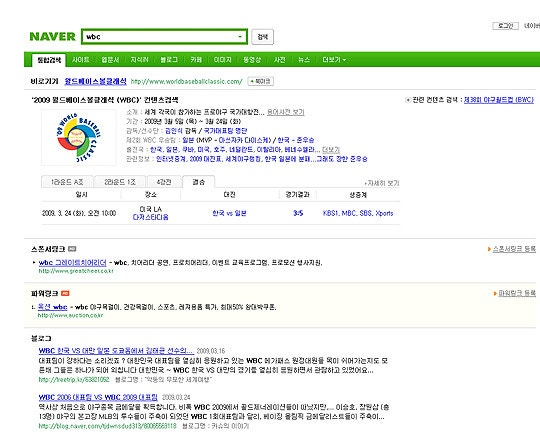Open the 월드베이스볼클래식 shortcut link

click(95, 81)
